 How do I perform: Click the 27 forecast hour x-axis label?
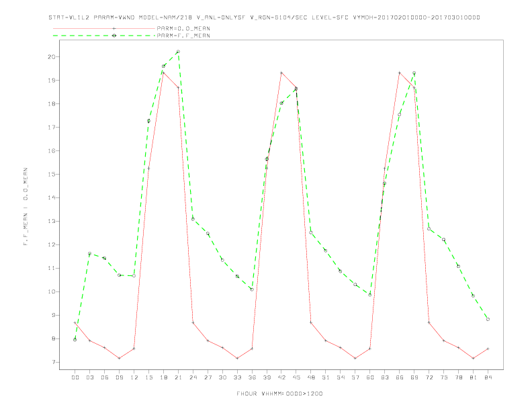coord(208,377)
